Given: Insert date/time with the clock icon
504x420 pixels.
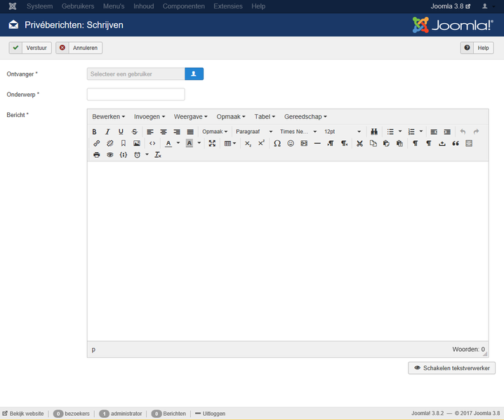Looking at the screenshot, I should tap(138, 155).
